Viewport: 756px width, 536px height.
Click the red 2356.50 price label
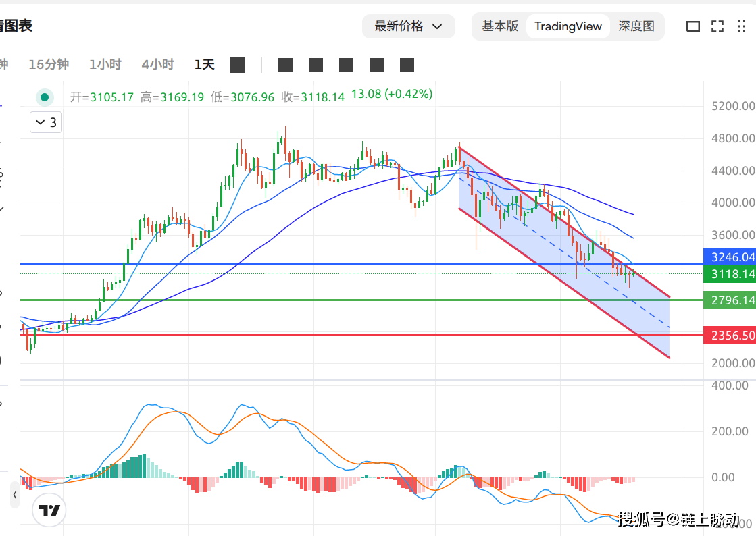pos(730,336)
